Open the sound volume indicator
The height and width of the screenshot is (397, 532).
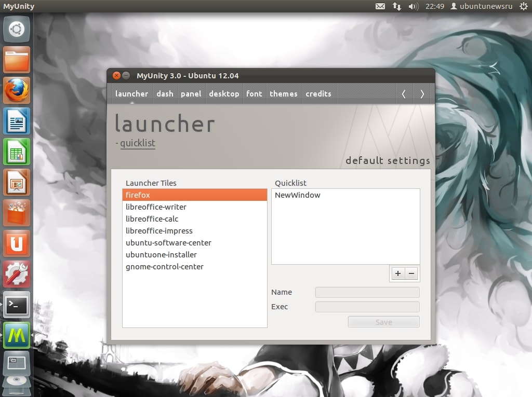(x=413, y=6)
